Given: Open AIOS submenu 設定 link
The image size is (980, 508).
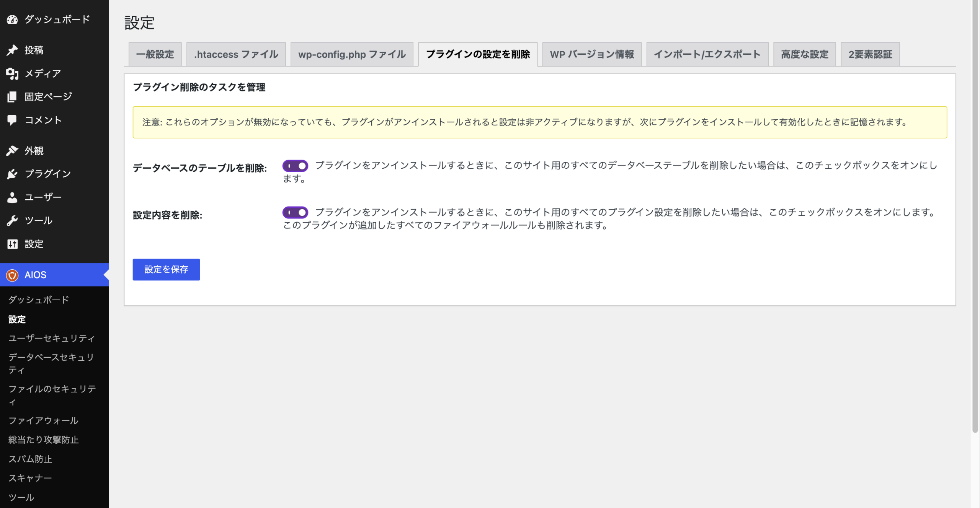Looking at the screenshot, I should pos(17,319).
